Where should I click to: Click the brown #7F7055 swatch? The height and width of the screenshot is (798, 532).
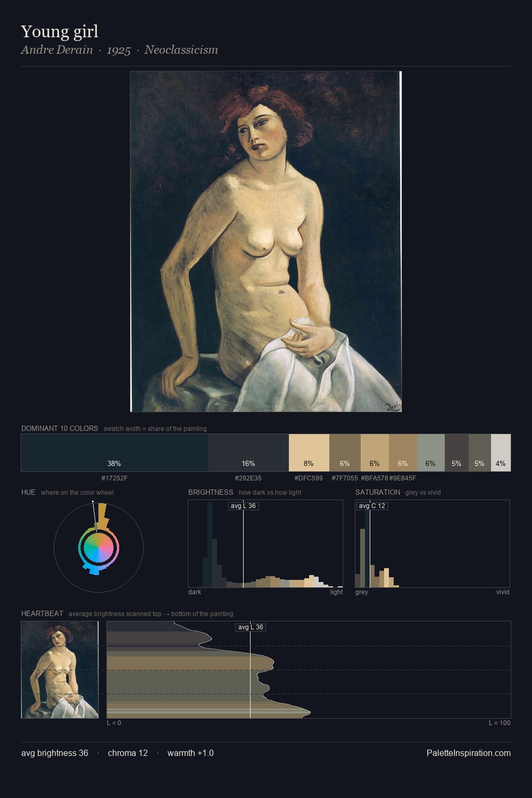345,453
